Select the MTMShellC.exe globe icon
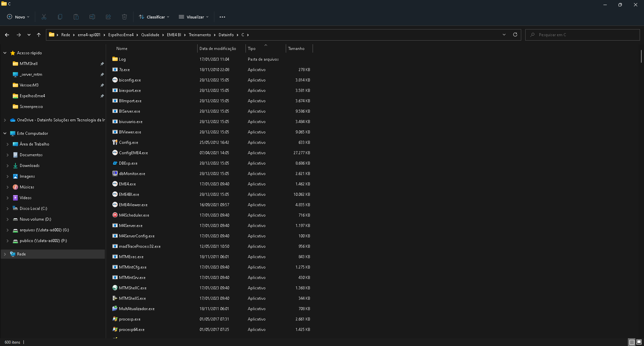The image size is (644, 346). click(115, 288)
